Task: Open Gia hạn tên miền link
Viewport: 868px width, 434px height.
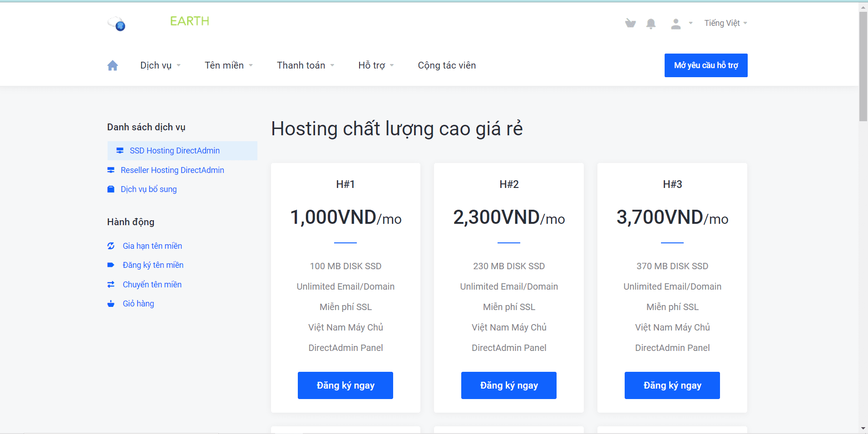Action: (153, 246)
